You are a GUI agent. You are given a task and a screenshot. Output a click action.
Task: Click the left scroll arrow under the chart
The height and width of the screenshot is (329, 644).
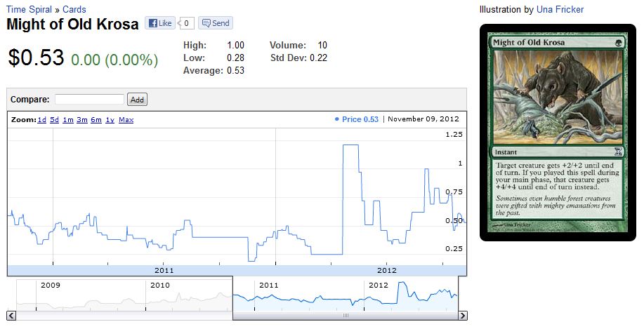(x=12, y=316)
